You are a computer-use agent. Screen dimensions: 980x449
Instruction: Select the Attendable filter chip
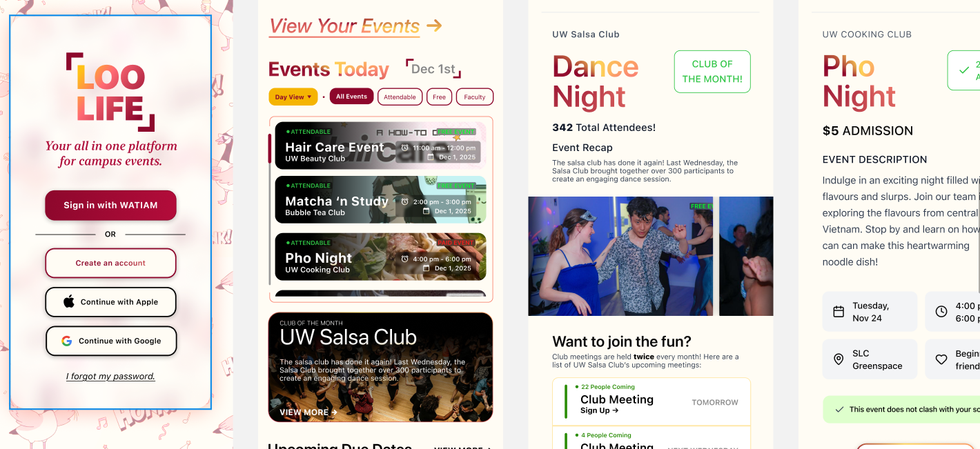pos(400,97)
